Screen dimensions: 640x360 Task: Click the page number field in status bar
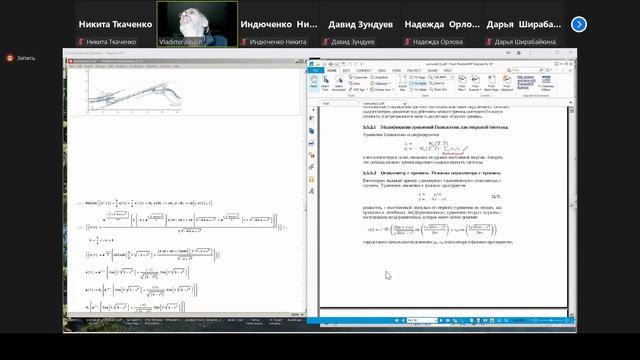(x=422, y=320)
